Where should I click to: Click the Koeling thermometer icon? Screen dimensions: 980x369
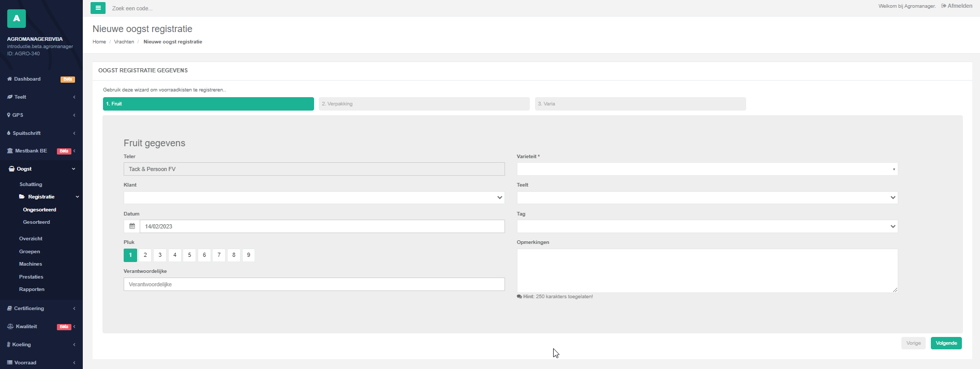point(8,345)
